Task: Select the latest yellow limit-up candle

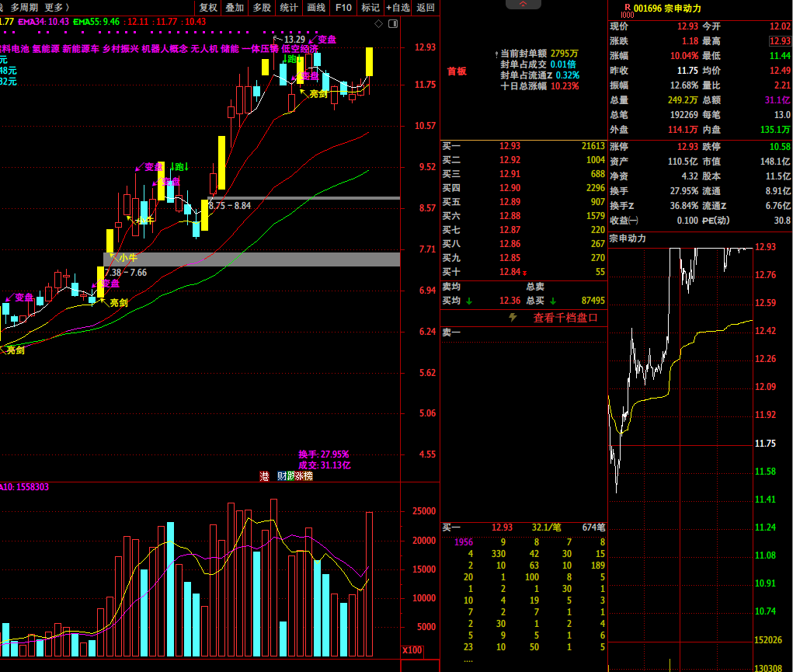Action: click(x=370, y=61)
